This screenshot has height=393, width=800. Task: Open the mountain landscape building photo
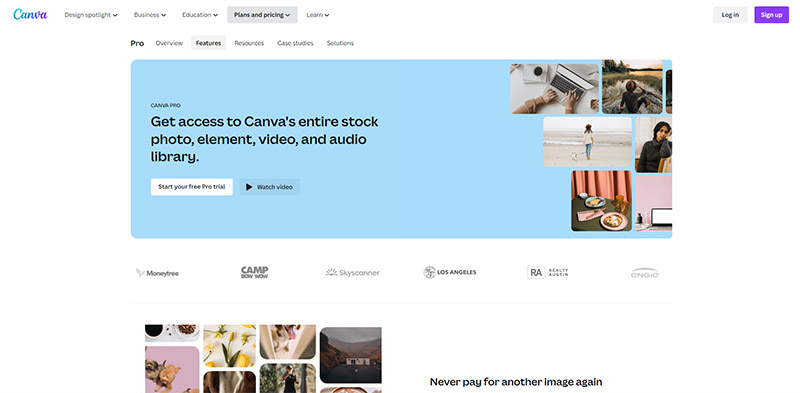click(x=351, y=355)
